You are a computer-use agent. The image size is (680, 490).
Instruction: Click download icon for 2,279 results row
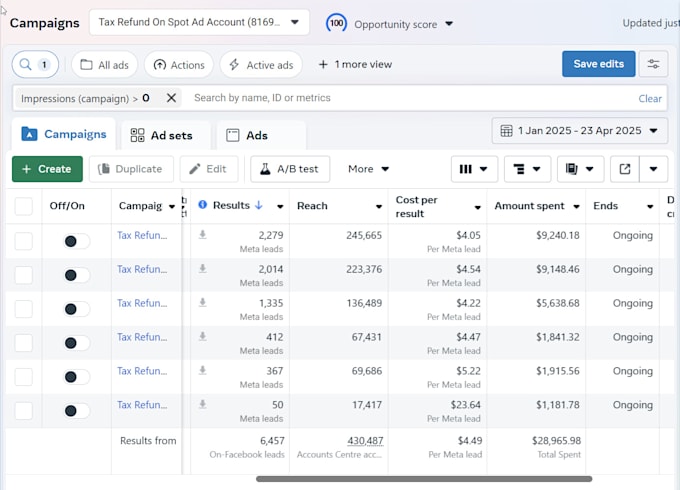coord(203,235)
